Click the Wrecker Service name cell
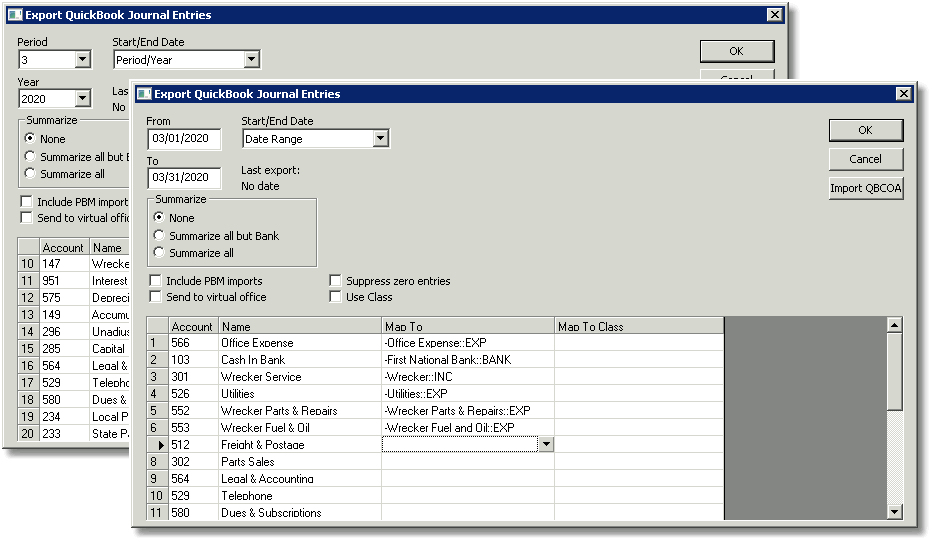The height and width of the screenshot is (542, 932). [300, 377]
